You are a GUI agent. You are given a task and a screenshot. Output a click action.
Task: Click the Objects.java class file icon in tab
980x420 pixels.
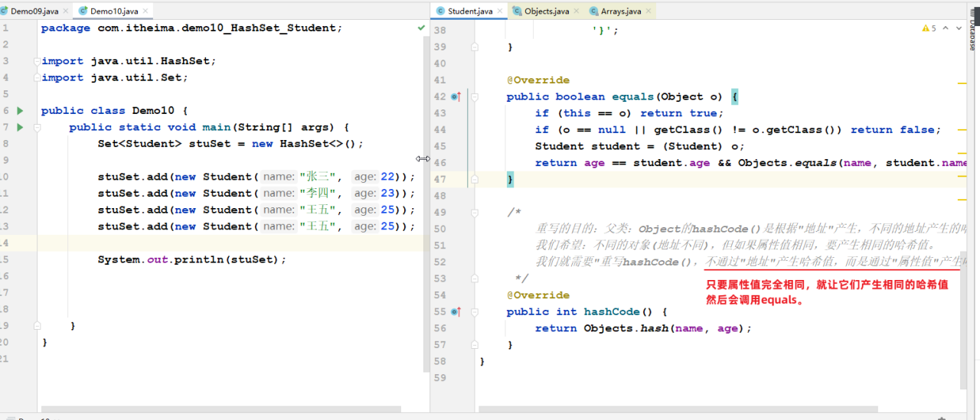pyautogui.click(x=518, y=11)
